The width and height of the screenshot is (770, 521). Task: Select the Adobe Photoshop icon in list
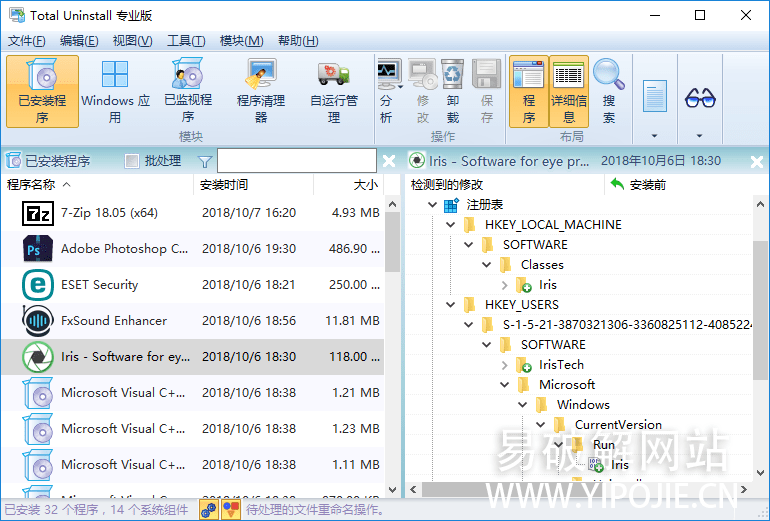pyautogui.click(x=38, y=249)
